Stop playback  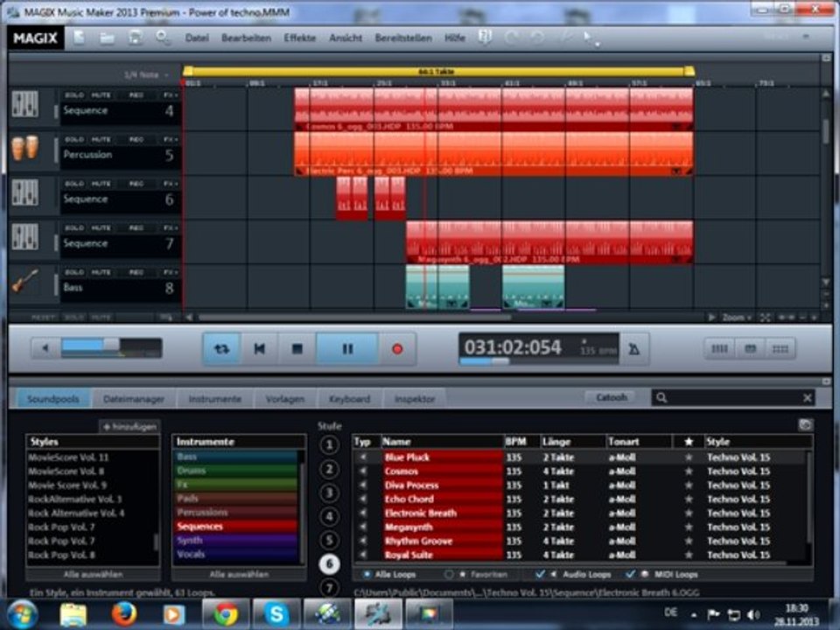[297, 349]
